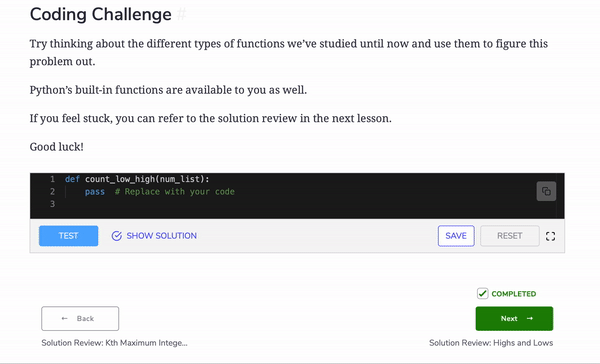Image resolution: width=600 pixels, height=364 pixels.
Task: Click the right arrow in Next button
Action: [530, 318]
